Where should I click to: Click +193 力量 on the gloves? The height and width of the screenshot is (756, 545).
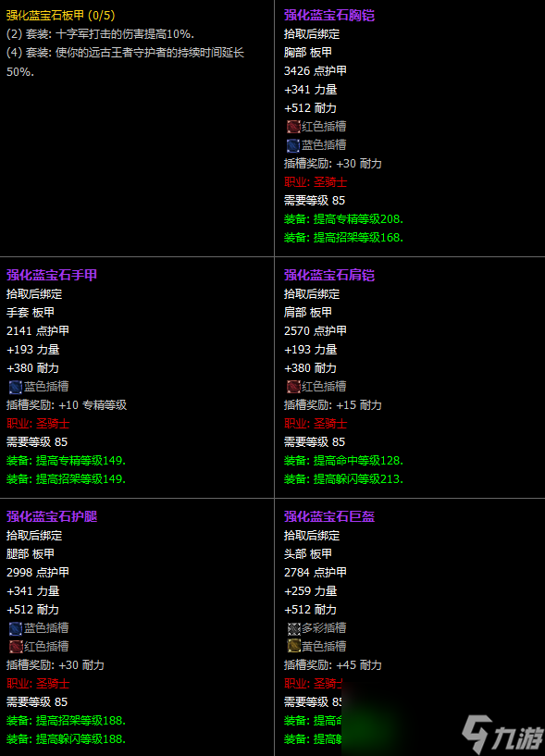coord(32,350)
